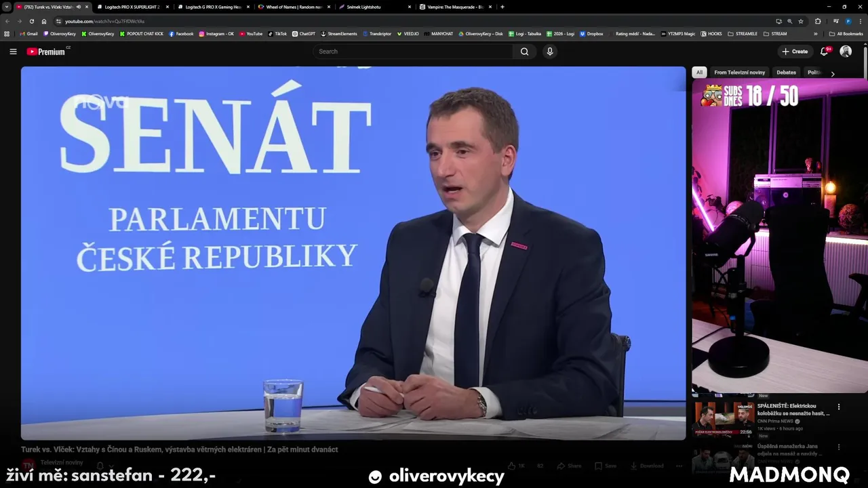Viewport: 868px width, 488px height.
Task: Select the All filter chip
Action: point(699,73)
